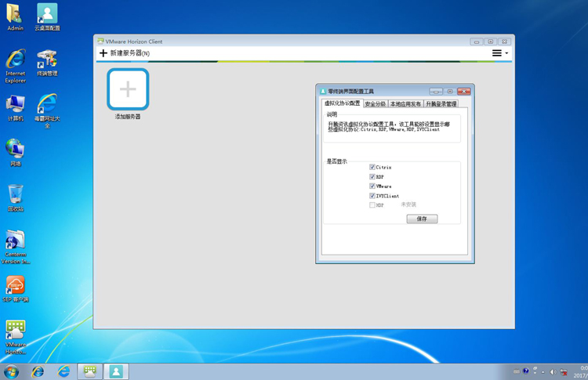Open the 计算机 desktop icon
This screenshot has height=380, width=588.
16,108
